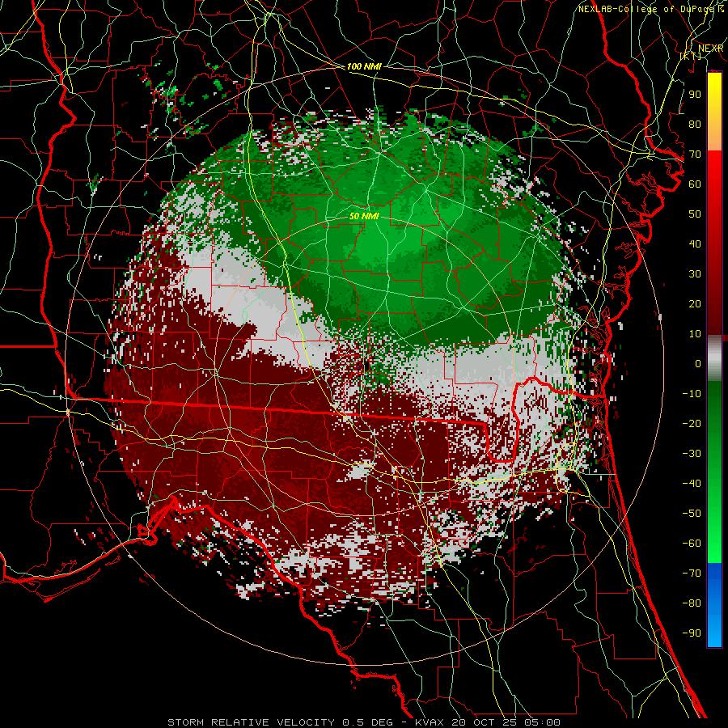
Task: Click the 20 value on the velocity scale
Action: [x=695, y=303]
